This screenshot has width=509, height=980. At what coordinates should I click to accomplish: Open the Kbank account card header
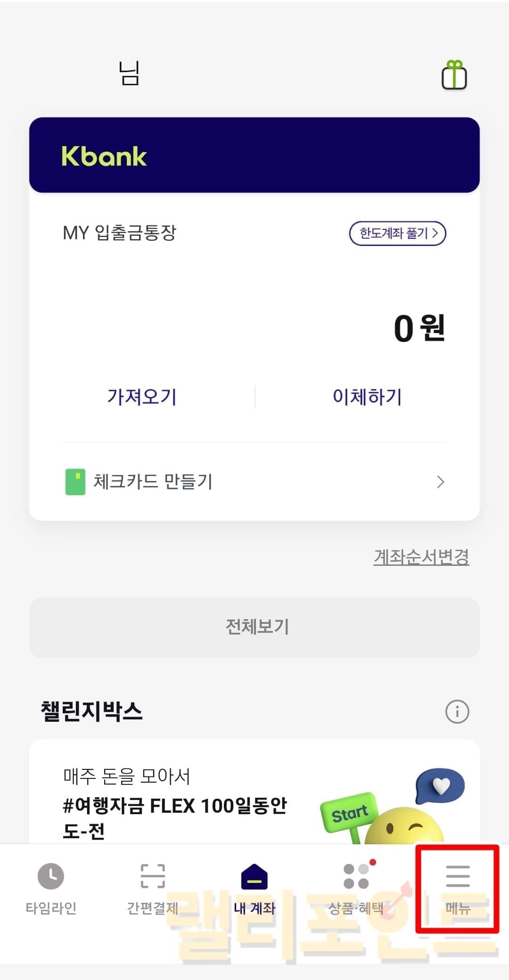[x=254, y=155]
